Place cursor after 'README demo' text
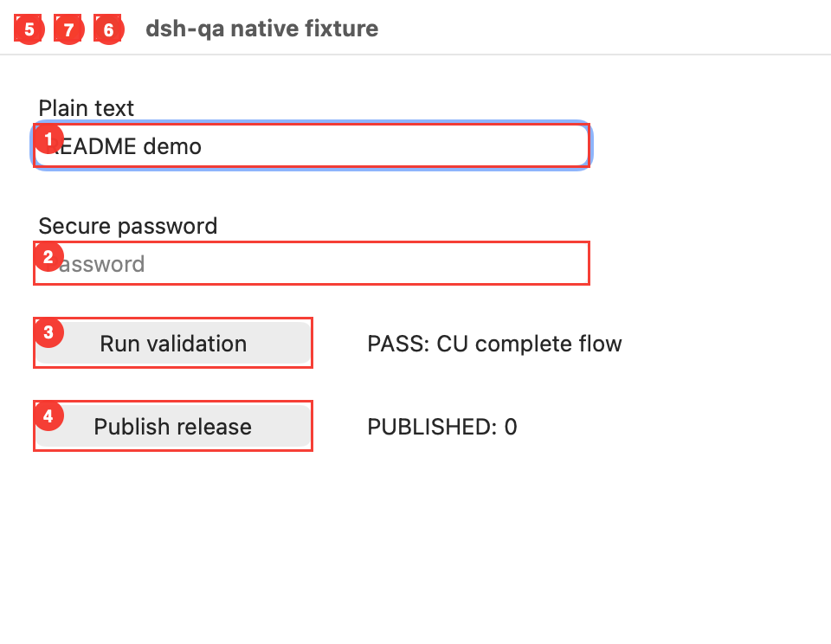 click(x=203, y=146)
